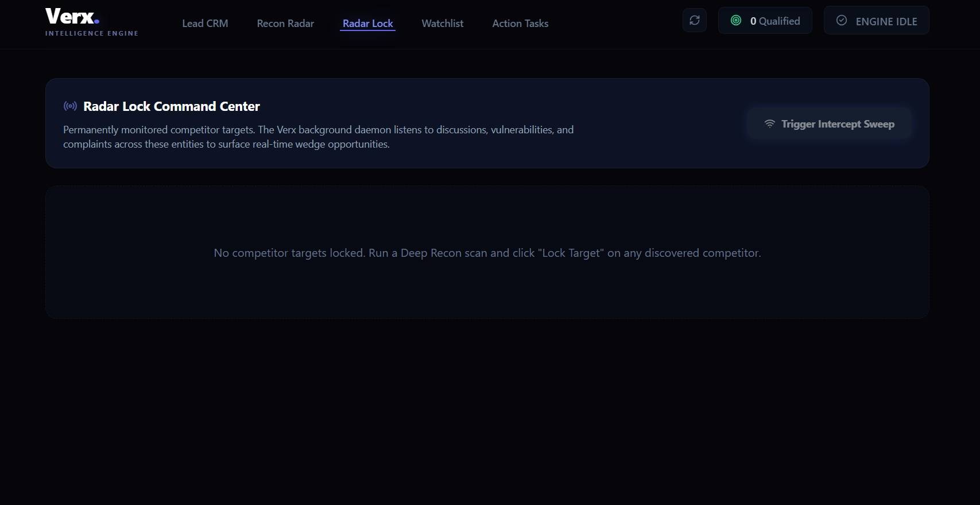This screenshot has width=980, height=505.
Task: Trigger Intercept Sweep button
Action: click(x=829, y=124)
